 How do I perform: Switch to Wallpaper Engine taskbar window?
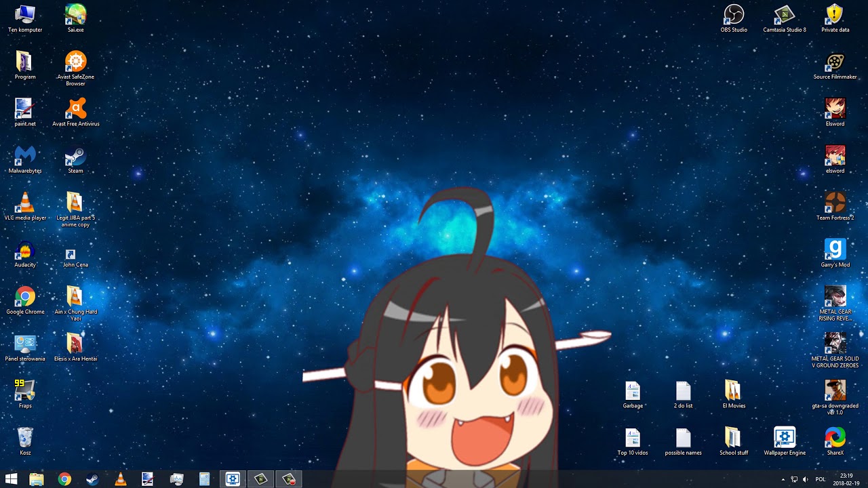coord(233,479)
